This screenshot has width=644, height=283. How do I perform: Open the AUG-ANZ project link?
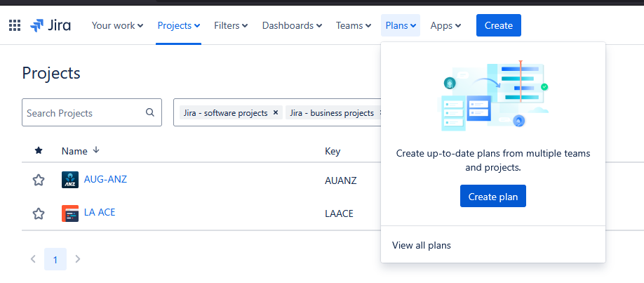(x=105, y=179)
